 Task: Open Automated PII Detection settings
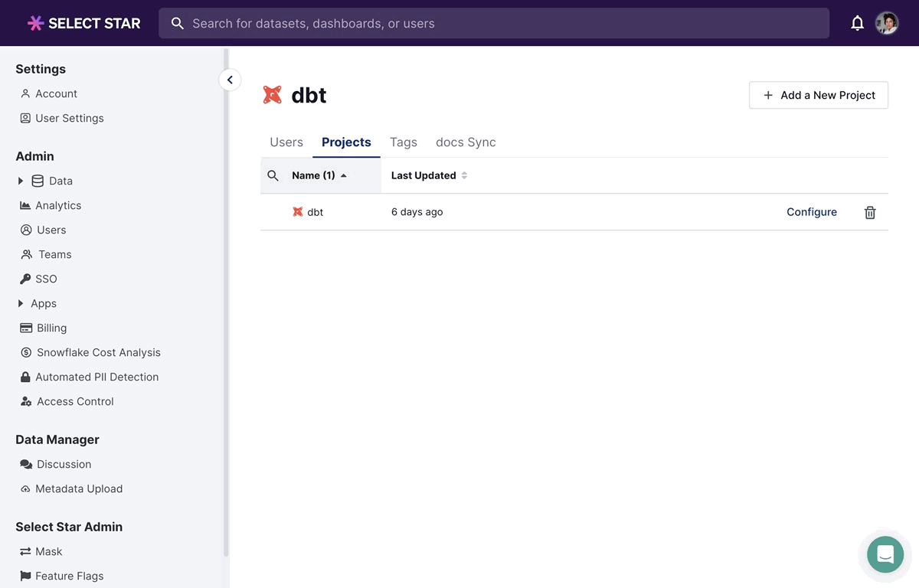coord(96,377)
